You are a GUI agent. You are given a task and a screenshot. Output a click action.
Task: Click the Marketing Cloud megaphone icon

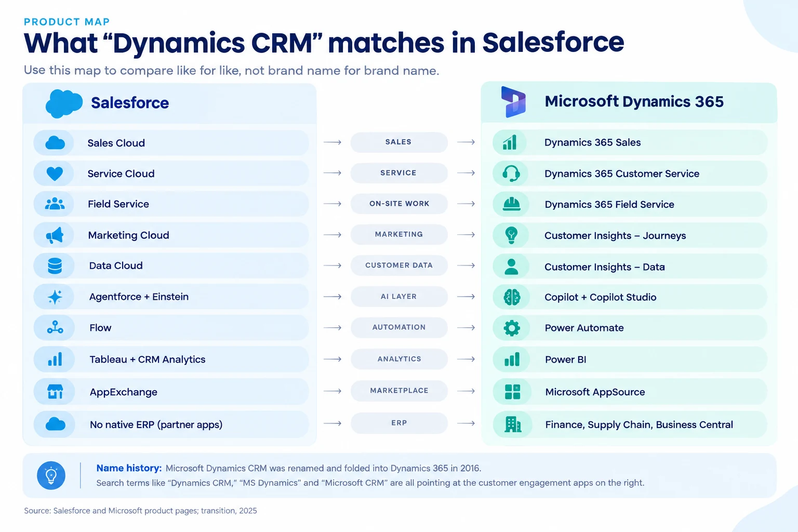click(55, 235)
